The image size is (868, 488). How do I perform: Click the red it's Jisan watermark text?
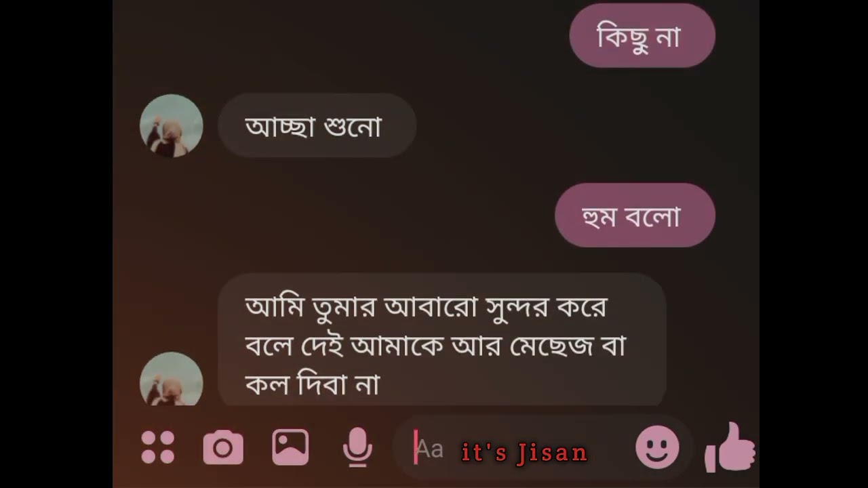point(524,452)
